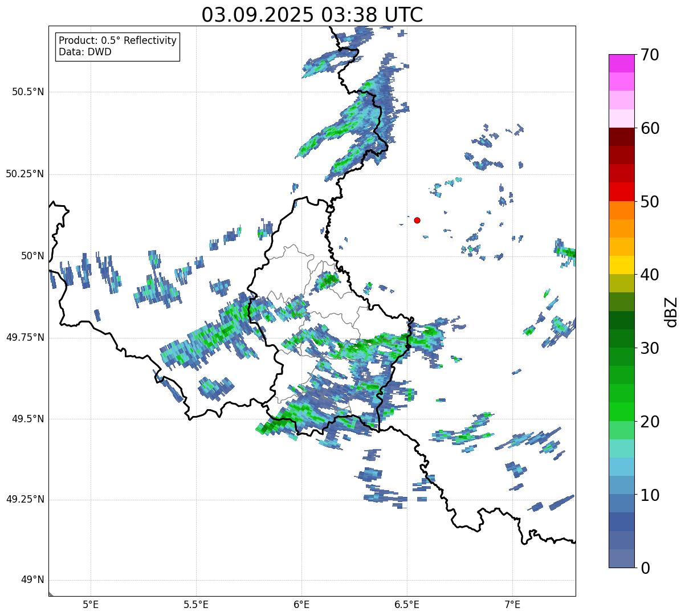
Task: Click the 5°E longitude label
Action: (91, 604)
